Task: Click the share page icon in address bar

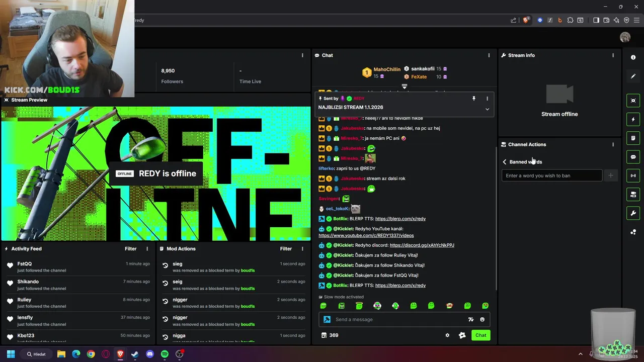Action: [513, 20]
